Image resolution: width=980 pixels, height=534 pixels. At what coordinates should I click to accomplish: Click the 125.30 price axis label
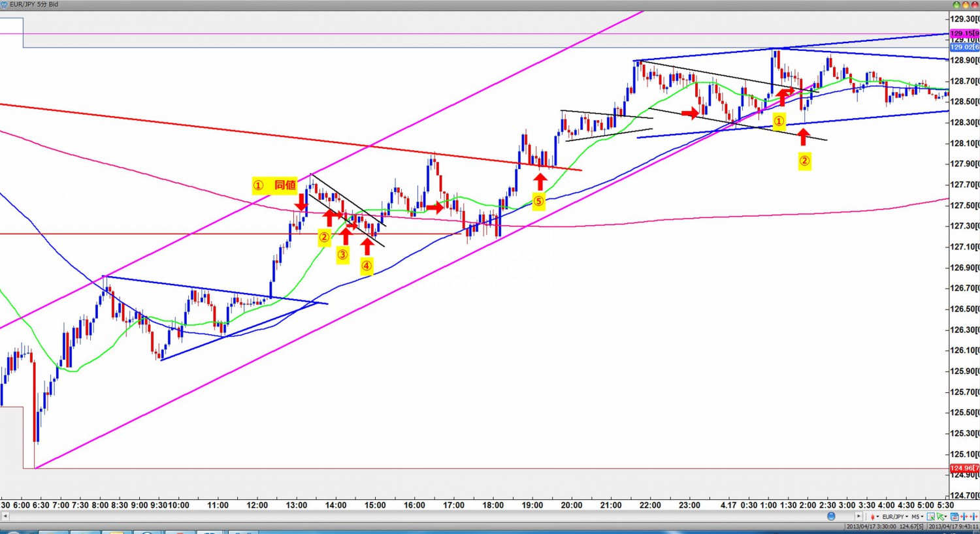(x=964, y=433)
